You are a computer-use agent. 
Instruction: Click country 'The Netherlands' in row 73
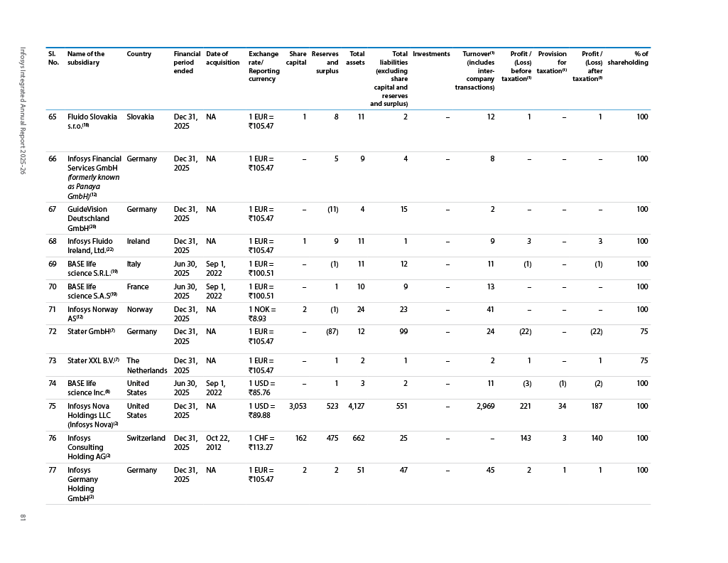pyautogui.click(x=147, y=365)
